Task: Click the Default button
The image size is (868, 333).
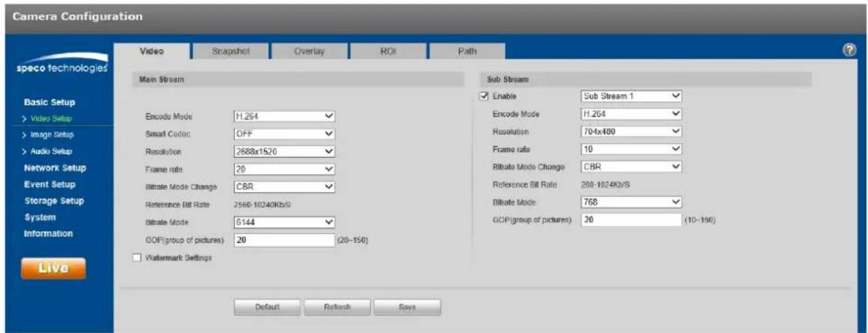Action: coord(267,307)
